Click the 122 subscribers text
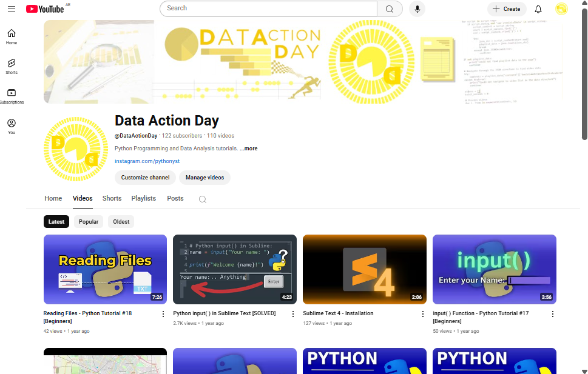Image resolution: width=588 pixels, height=374 pixels. pos(182,136)
